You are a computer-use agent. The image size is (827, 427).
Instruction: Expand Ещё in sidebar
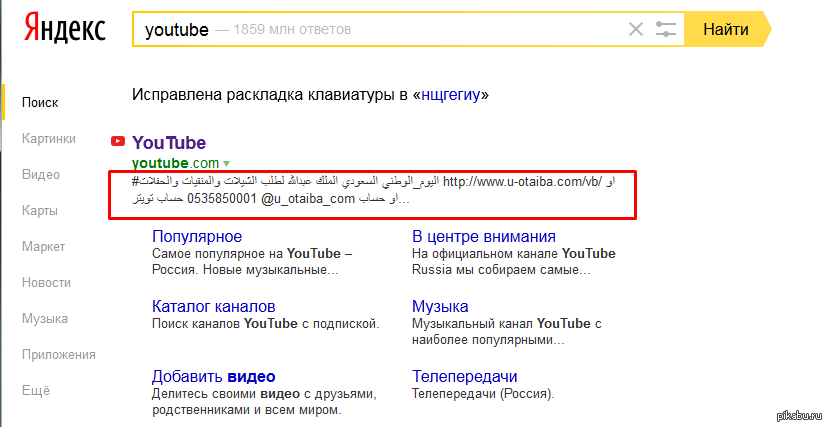pyautogui.click(x=36, y=391)
